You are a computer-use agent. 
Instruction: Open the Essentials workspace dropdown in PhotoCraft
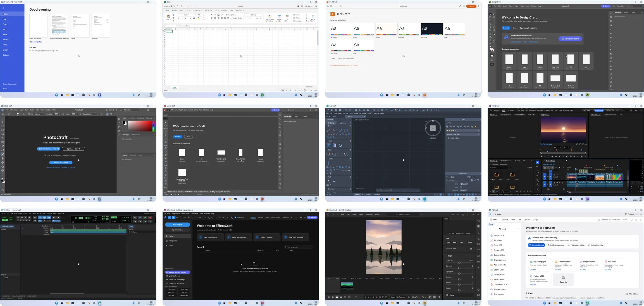[131, 110]
